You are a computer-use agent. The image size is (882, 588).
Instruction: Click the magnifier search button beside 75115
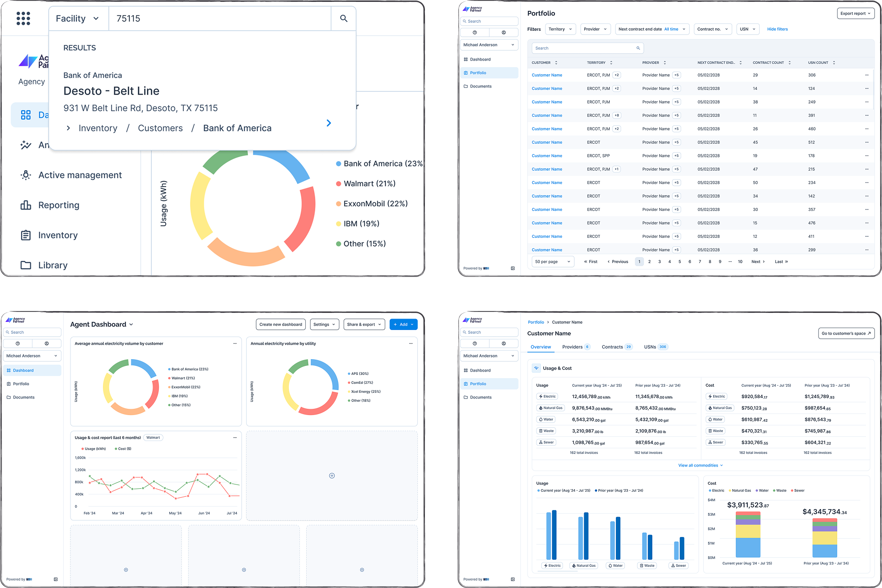coord(344,18)
